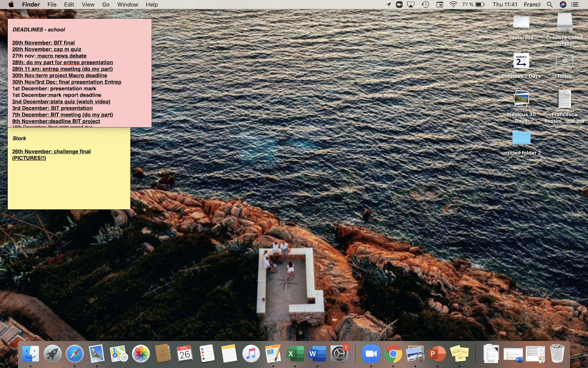The image size is (588, 368).
Task: Click '26th November: BIT final' line
Action: tap(43, 43)
